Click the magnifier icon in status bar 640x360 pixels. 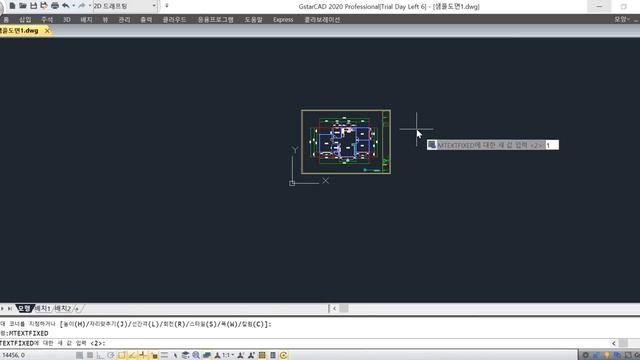196,355
